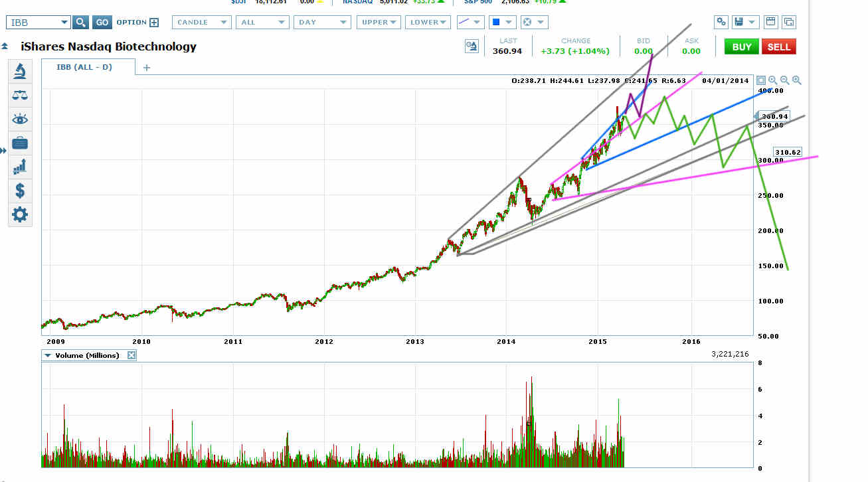Click the eye watchlist sidebar icon
The image size is (868, 482).
[x=20, y=119]
